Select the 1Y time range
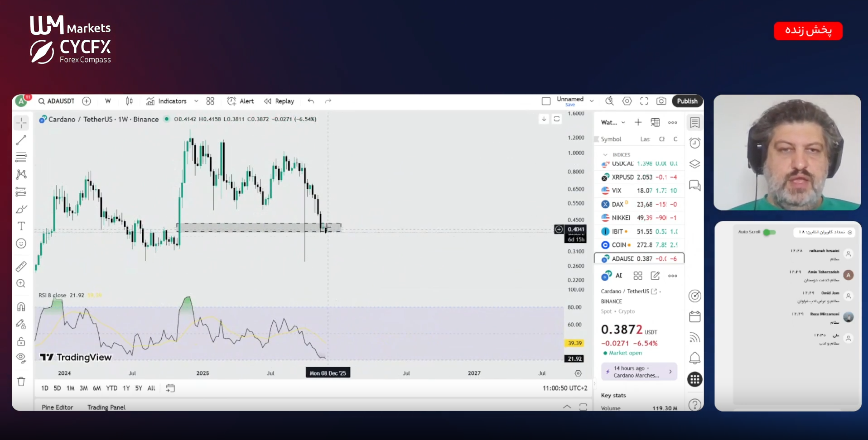 tap(126, 388)
